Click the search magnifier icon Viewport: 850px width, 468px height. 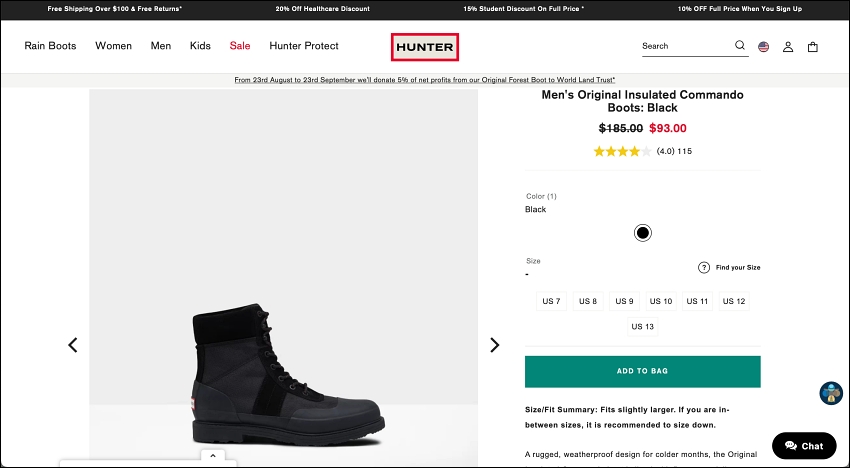pos(739,46)
